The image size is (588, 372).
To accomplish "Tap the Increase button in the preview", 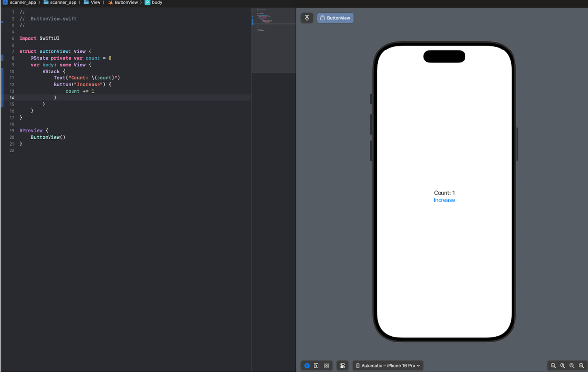I will [x=444, y=200].
